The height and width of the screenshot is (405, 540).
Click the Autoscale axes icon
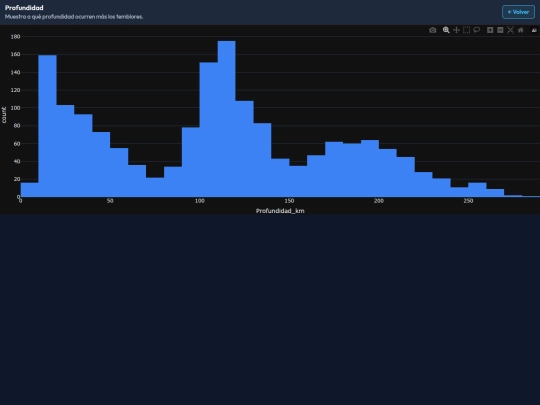click(x=510, y=30)
